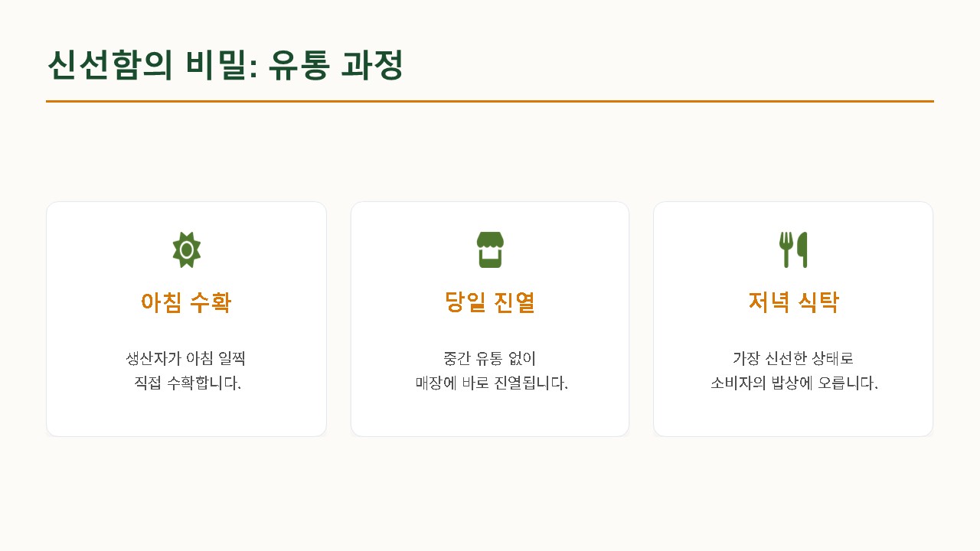The height and width of the screenshot is (551, 980).
Task: Click the word 유통 in the slide title
Action: [x=299, y=65]
